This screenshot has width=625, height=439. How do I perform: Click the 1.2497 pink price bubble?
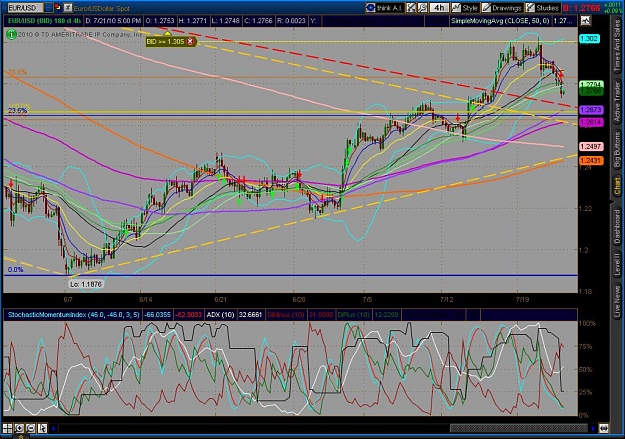[x=591, y=146]
